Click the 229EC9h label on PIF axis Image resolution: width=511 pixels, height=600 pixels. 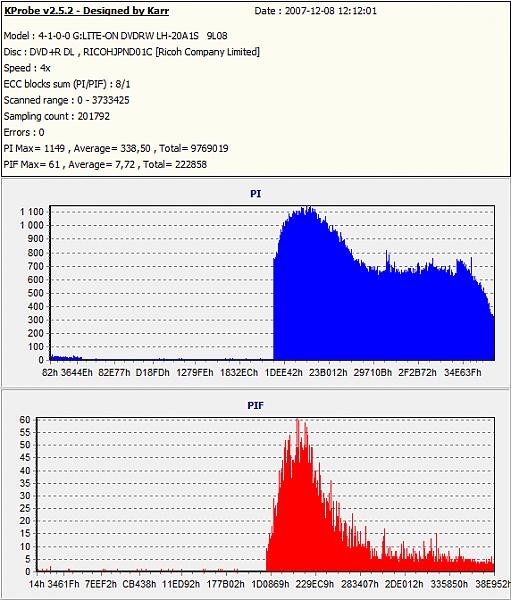tap(315, 584)
